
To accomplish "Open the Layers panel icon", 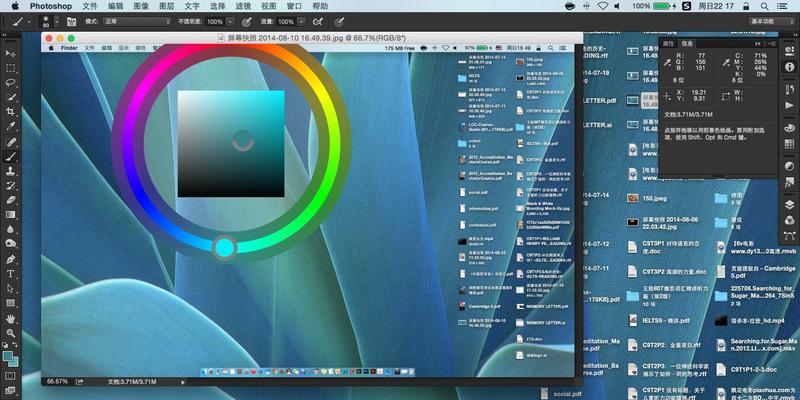I will click(789, 205).
